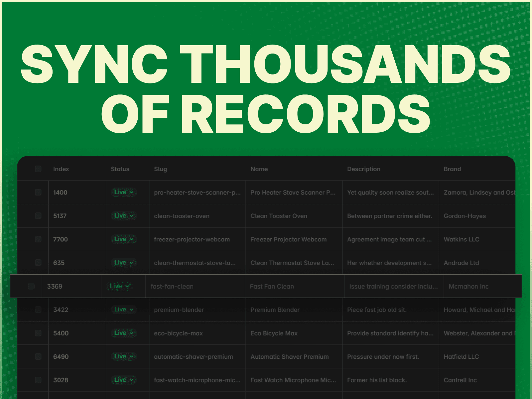532x399 pixels.
Task: Open Live status dropdown for eco-bicycle-max
Action: (x=124, y=333)
